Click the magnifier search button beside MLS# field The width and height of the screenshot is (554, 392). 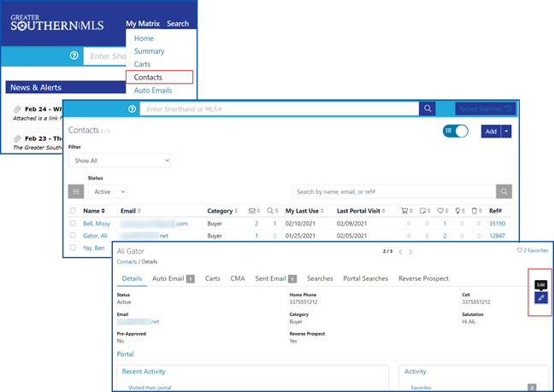tap(427, 108)
